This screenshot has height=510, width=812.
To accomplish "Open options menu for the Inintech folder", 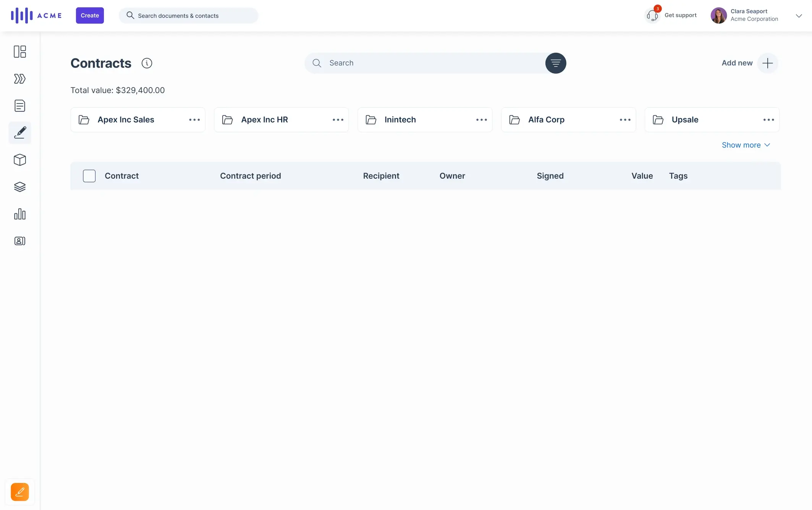I will click(x=481, y=119).
